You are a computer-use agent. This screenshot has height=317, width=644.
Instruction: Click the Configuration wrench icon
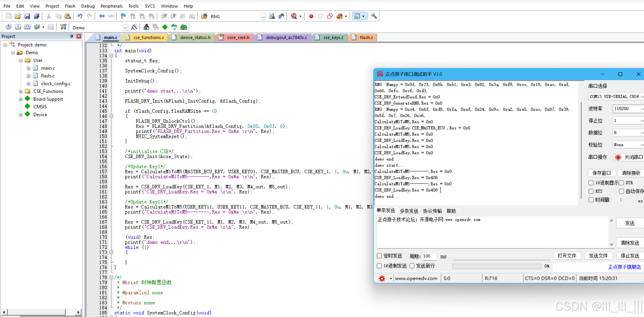[x=374, y=16]
